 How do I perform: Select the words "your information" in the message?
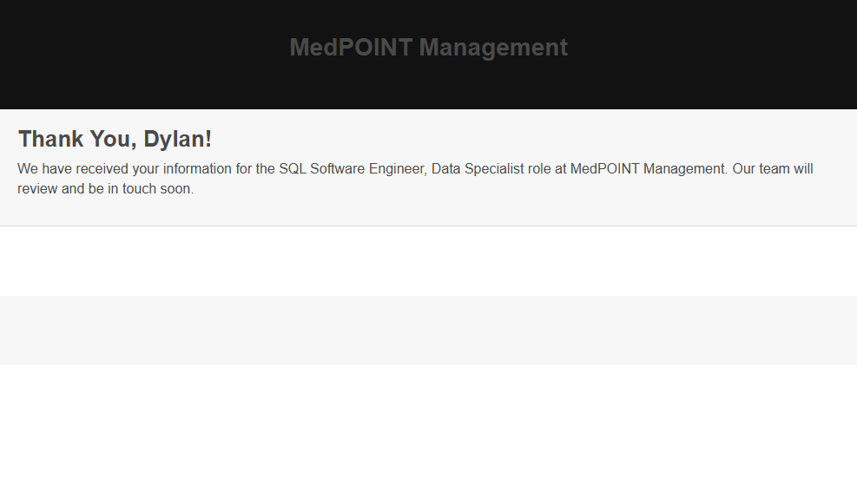pos(181,169)
